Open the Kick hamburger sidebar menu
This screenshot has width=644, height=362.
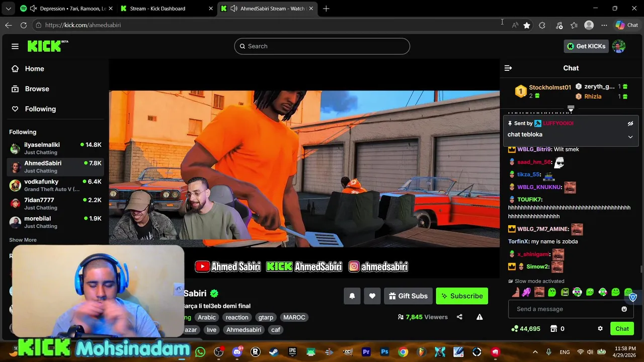(x=15, y=46)
